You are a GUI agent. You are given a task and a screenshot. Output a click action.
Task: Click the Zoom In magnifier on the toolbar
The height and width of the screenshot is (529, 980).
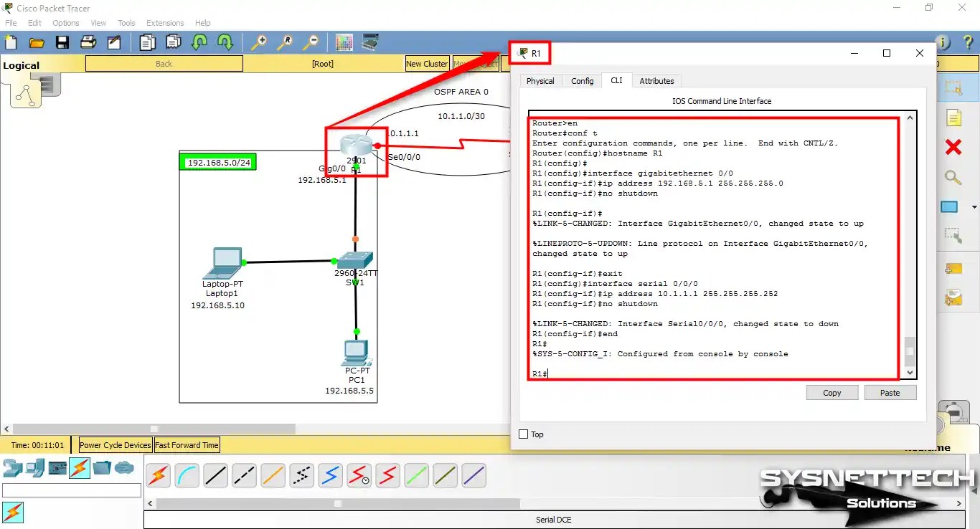point(260,42)
